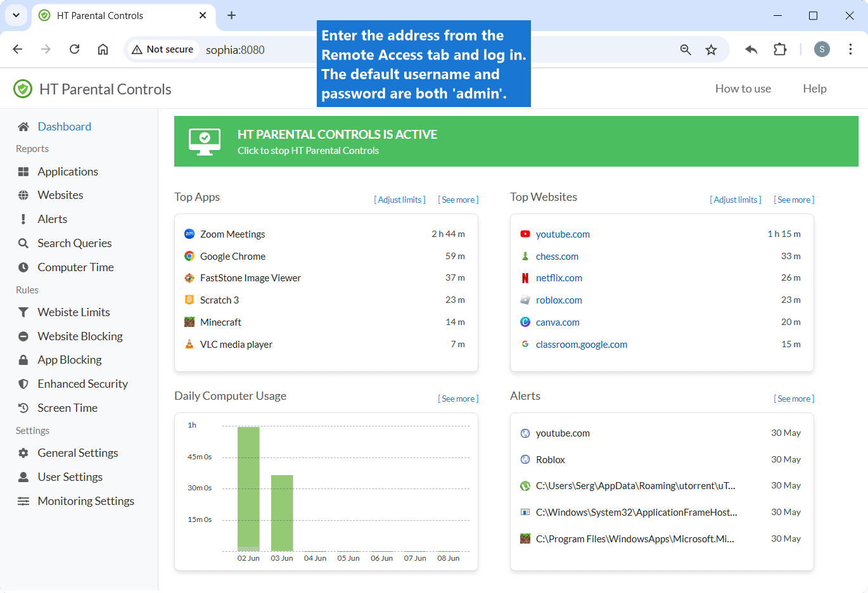The height and width of the screenshot is (593, 868).
Task: Click See more for Alerts
Action: point(794,399)
